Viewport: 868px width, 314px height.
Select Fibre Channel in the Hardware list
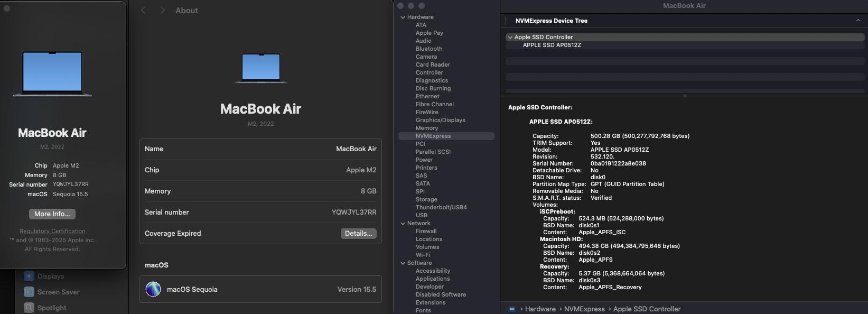coord(435,104)
